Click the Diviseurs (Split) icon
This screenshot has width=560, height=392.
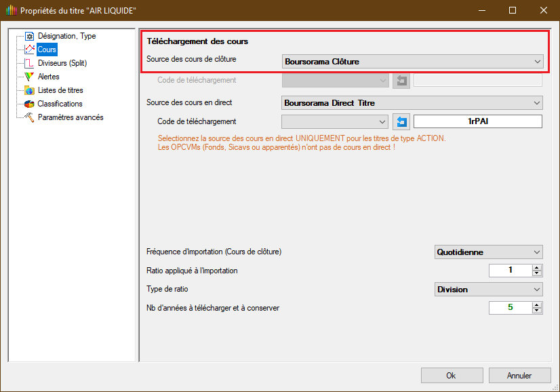tap(29, 63)
